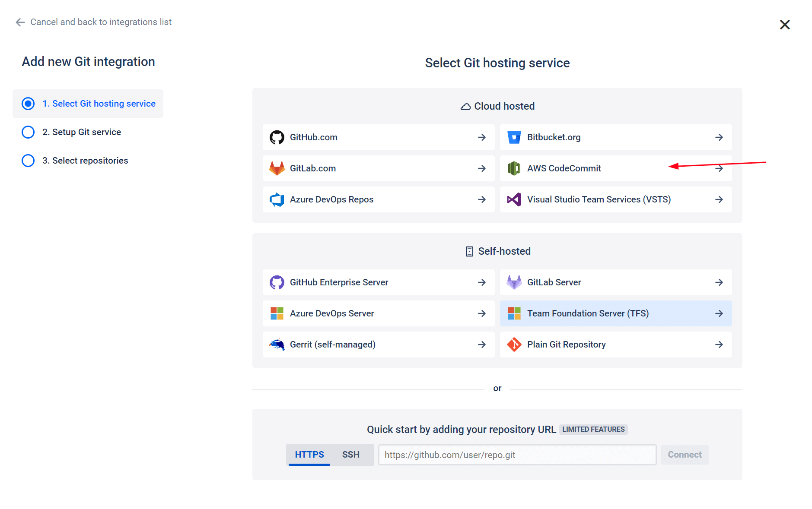Click the GitHub Enterprise Server purple logo
812x509 pixels.
(x=277, y=282)
